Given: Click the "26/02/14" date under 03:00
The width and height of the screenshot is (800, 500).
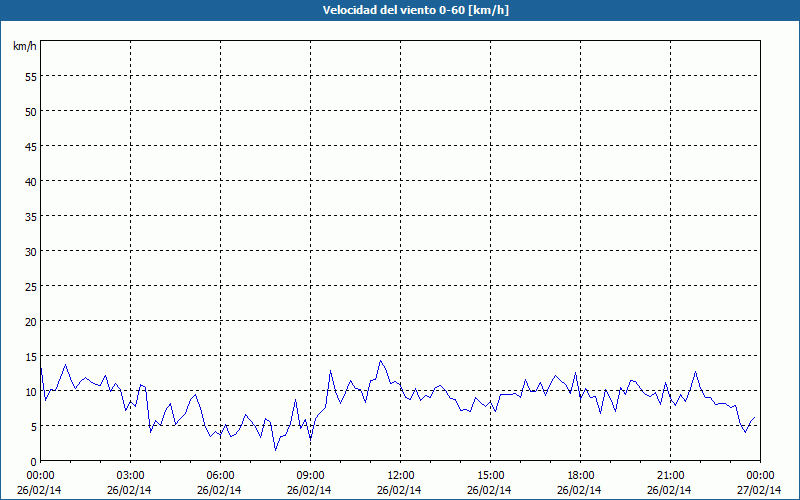Looking at the screenshot, I should 129,490.
